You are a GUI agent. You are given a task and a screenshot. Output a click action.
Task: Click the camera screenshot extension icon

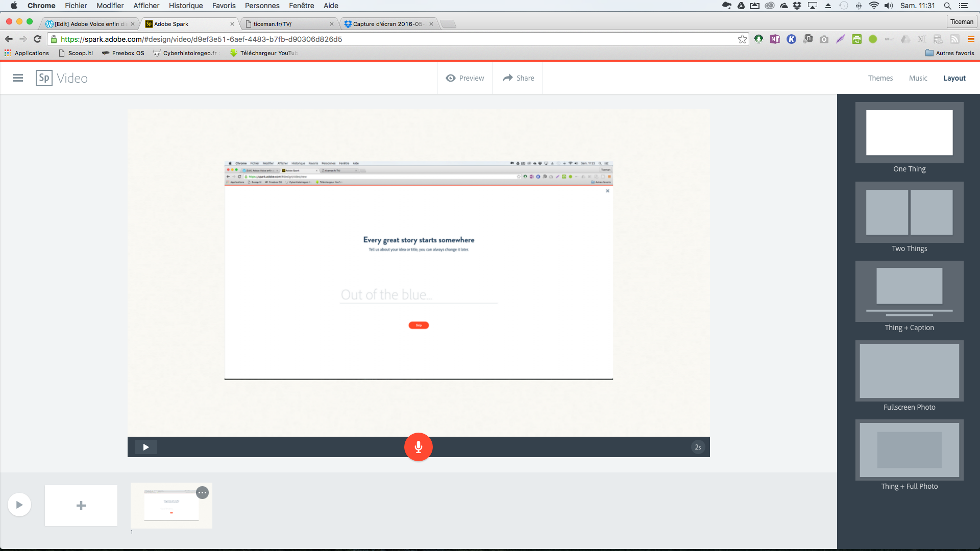[x=824, y=39]
